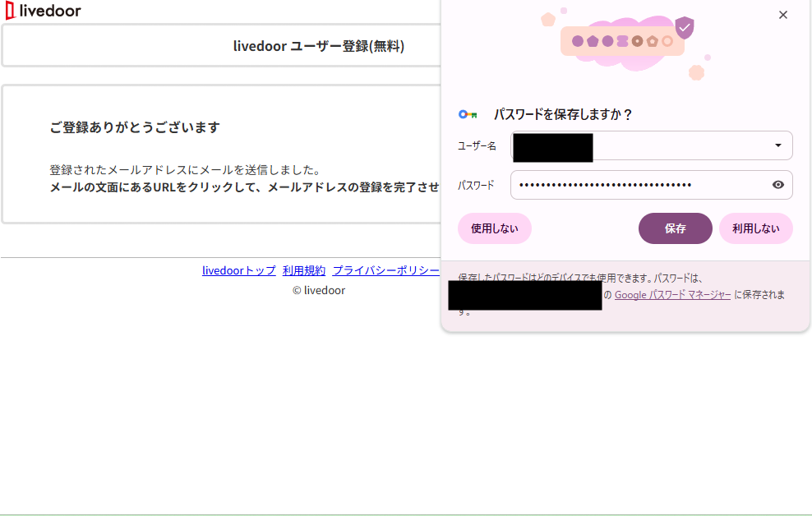The width and height of the screenshot is (812, 516).
Task: Click the title livedoor ユーザー登録(無料)
Action: pyautogui.click(x=319, y=46)
